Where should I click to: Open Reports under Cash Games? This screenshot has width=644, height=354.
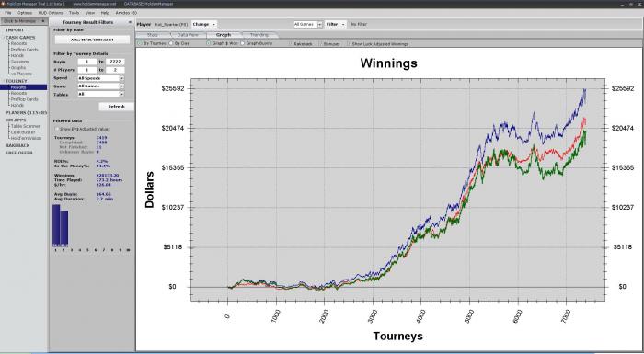coord(19,43)
